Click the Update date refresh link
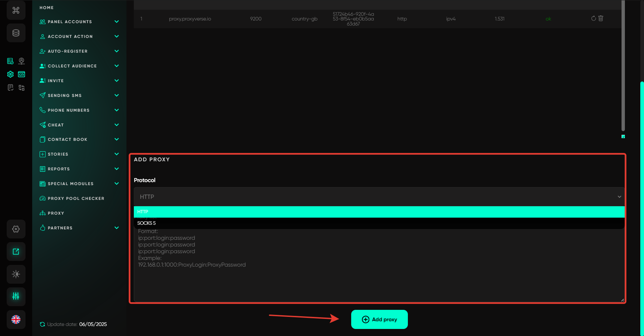644x336 pixels. [x=43, y=324]
